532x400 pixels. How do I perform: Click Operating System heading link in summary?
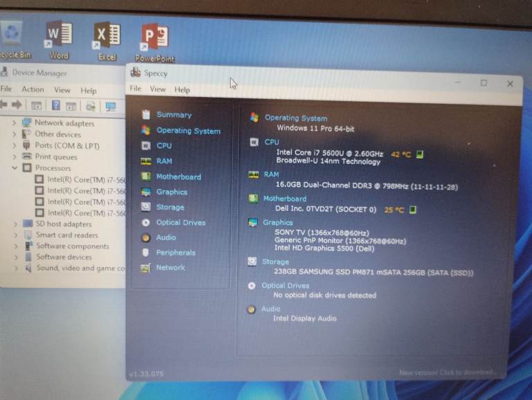click(x=296, y=118)
